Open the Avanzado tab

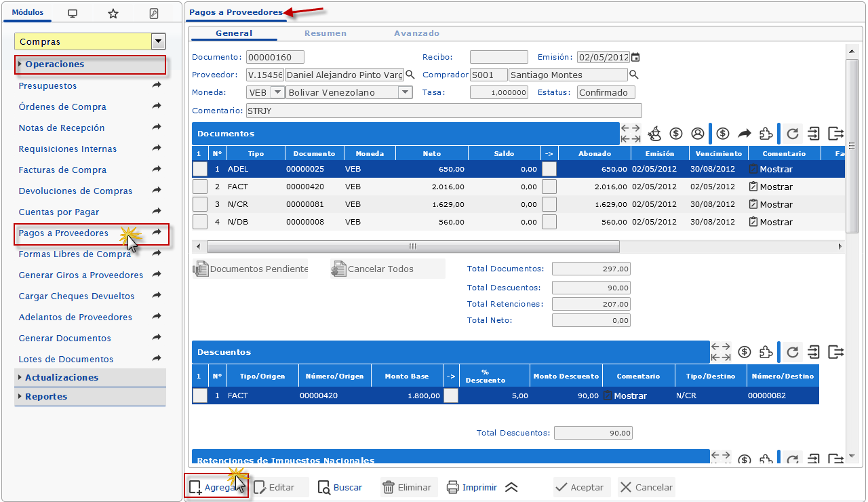coord(416,33)
